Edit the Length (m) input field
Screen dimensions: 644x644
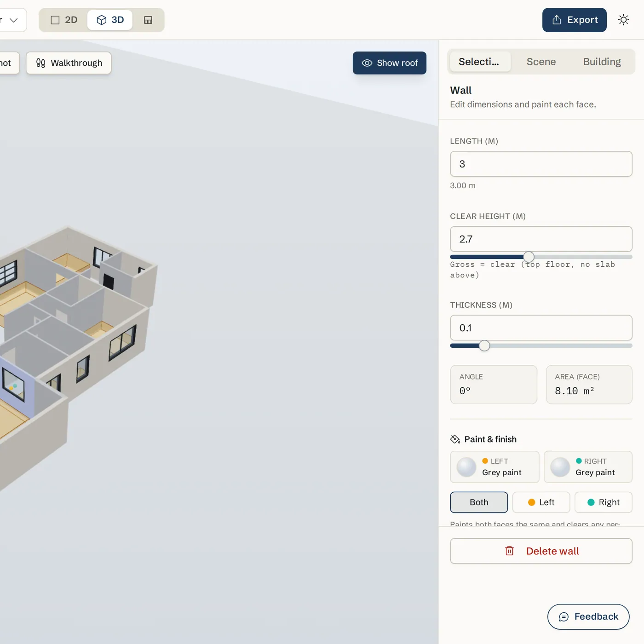(541, 164)
